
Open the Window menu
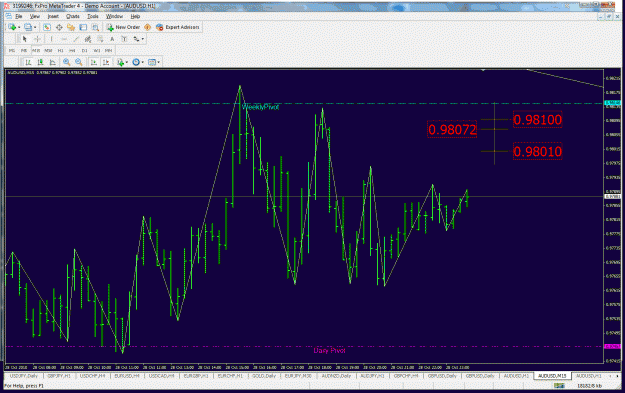click(114, 16)
